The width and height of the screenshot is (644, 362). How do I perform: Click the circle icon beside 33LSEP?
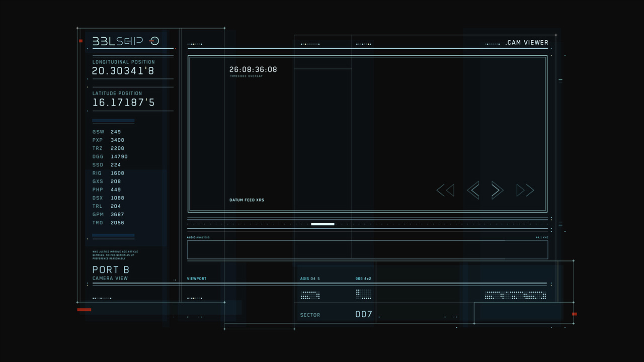tap(154, 41)
